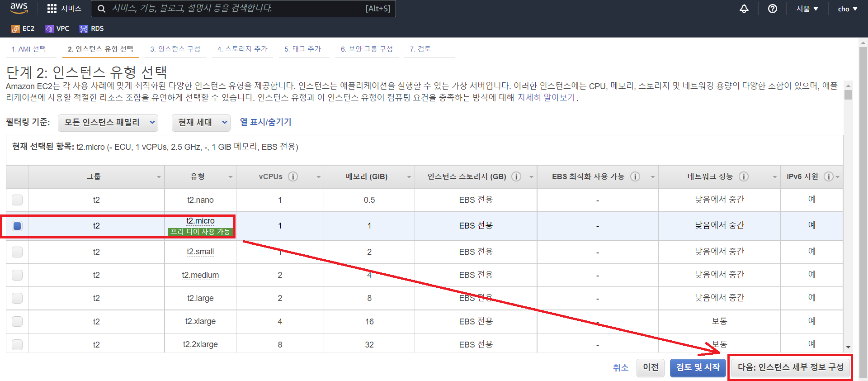Click info icon next to 네트워크 성능
The image size is (868, 381).
(x=744, y=176)
